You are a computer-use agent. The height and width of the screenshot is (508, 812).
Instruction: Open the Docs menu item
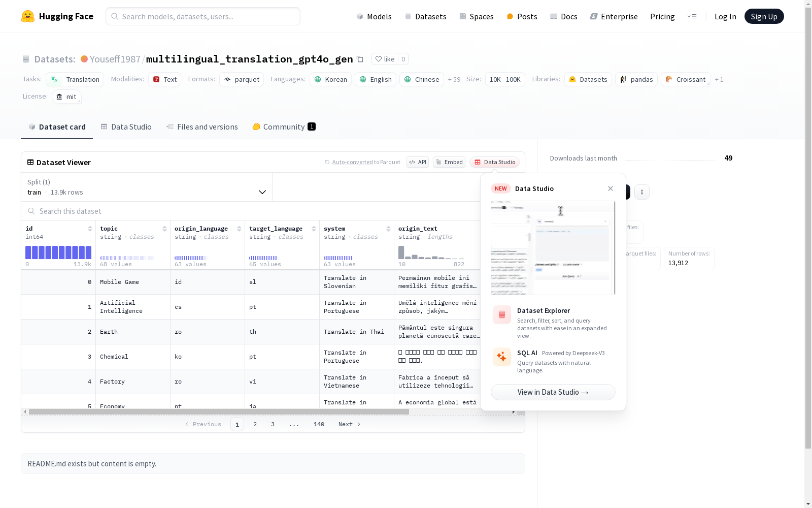click(x=564, y=17)
